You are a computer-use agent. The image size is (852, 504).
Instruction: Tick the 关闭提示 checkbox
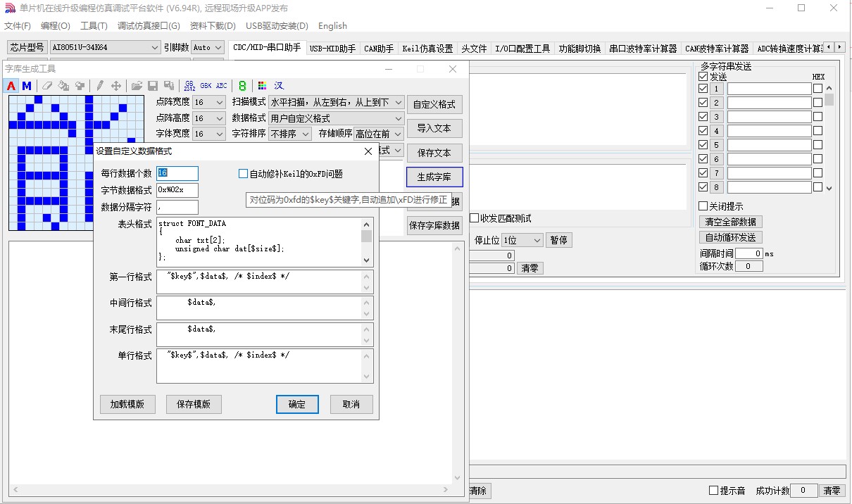pos(703,206)
